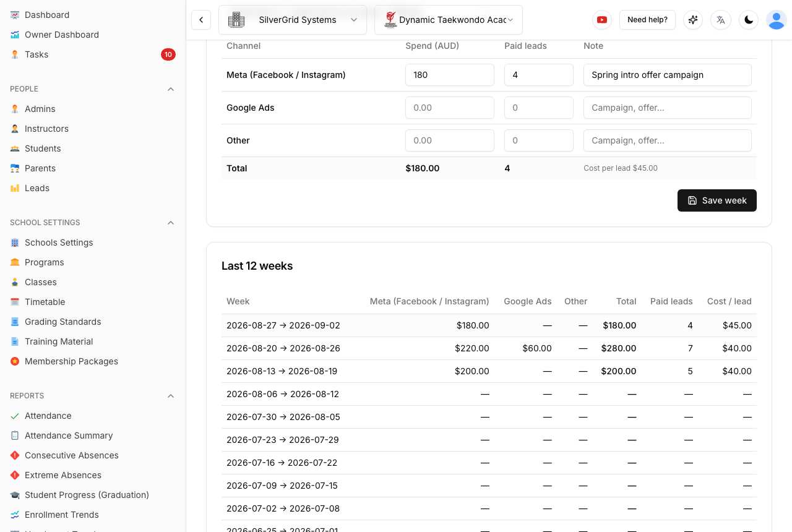
Task: Click the Schools Settings icon
Action: click(15, 242)
